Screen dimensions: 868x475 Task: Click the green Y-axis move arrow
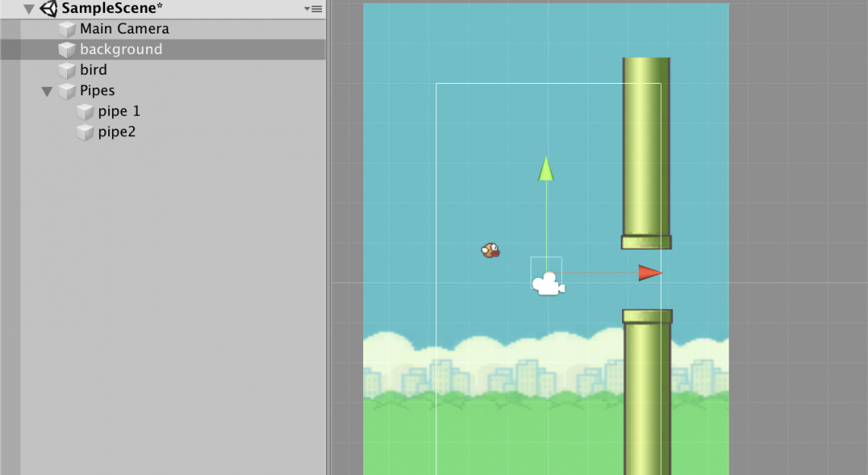546,168
